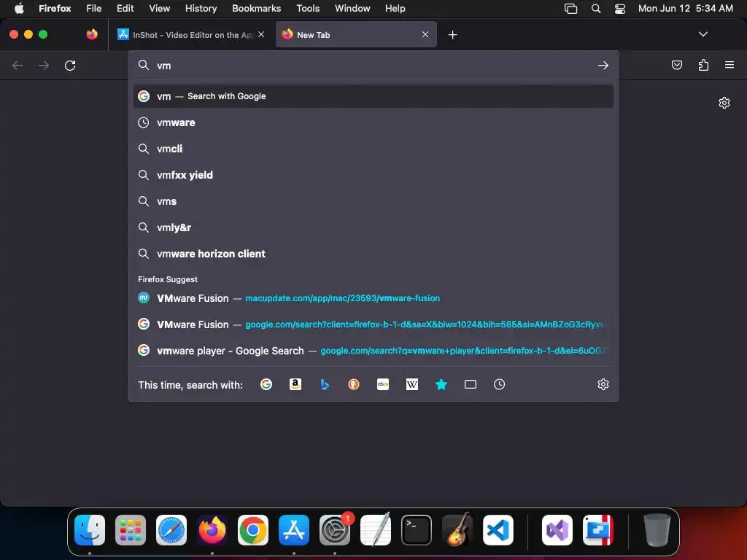Close the New Tab tab
The height and width of the screenshot is (560, 747).
pos(425,34)
